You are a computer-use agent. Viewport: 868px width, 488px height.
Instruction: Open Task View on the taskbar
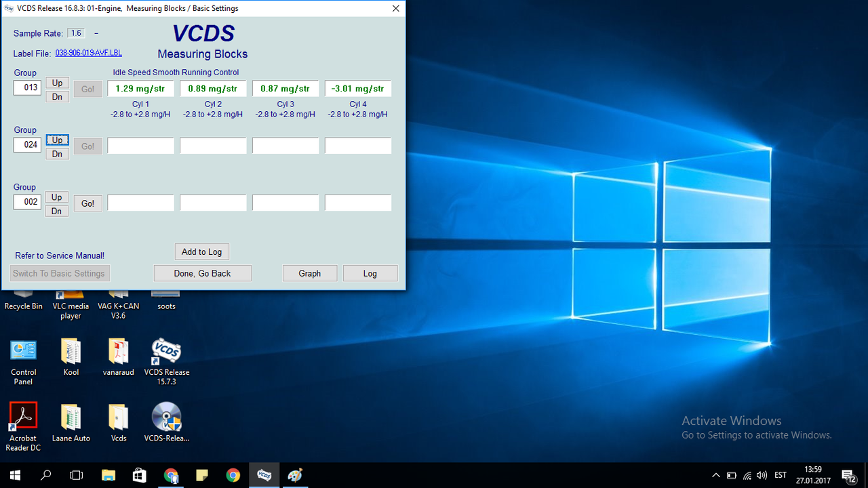77,475
